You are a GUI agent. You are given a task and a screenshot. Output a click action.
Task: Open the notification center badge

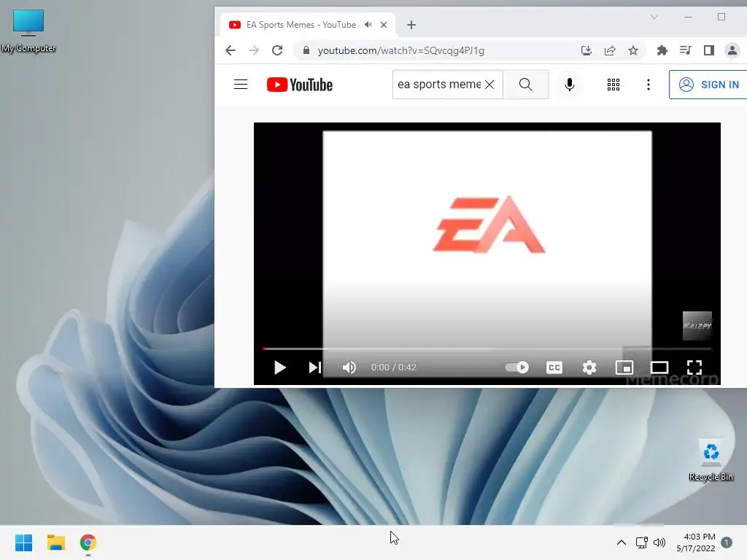(727, 542)
